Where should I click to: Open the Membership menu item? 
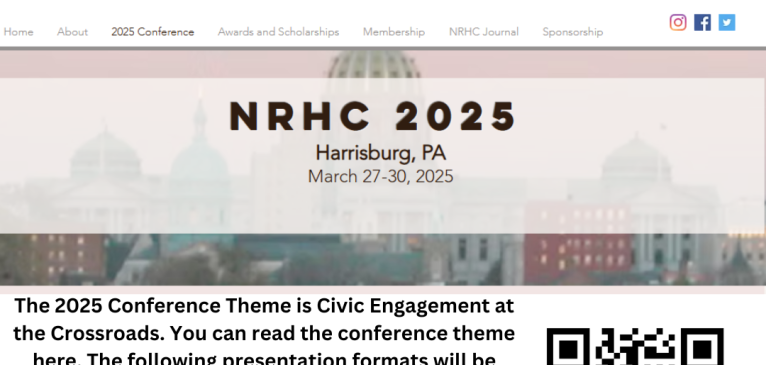click(394, 32)
